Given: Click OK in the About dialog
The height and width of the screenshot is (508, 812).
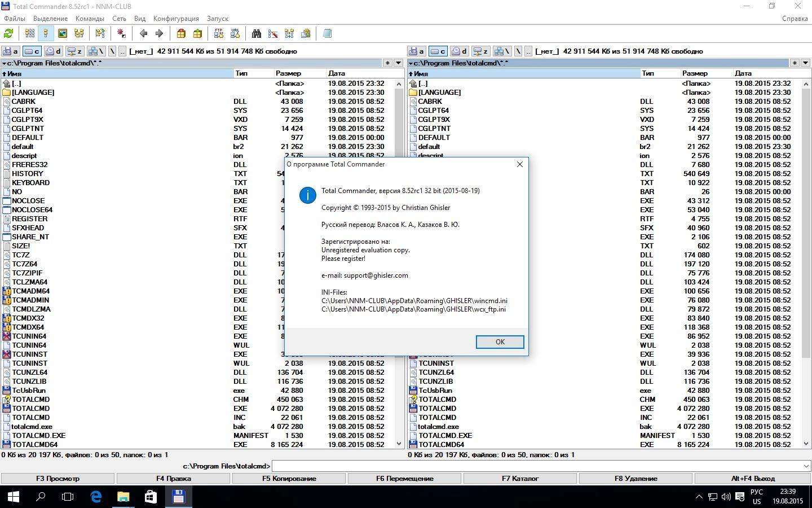Looking at the screenshot, I should pyautogui.click(x=500, y=342).
